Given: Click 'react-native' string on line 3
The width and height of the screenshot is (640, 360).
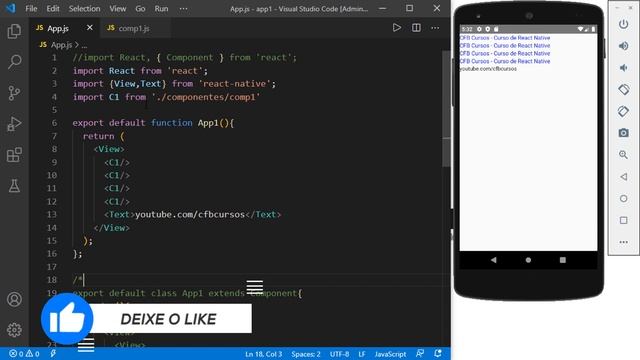Looking at the screenshot, I should (x=235, y=84).
